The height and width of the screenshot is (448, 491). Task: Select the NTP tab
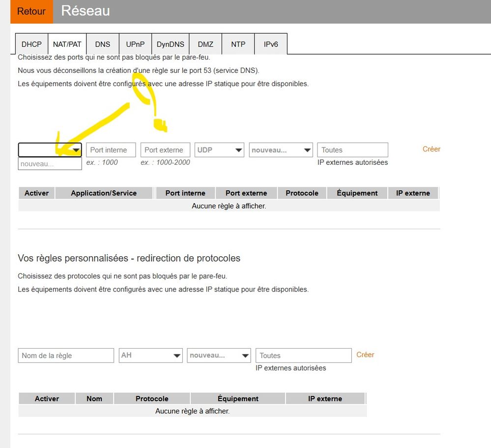tap(238, 44)
